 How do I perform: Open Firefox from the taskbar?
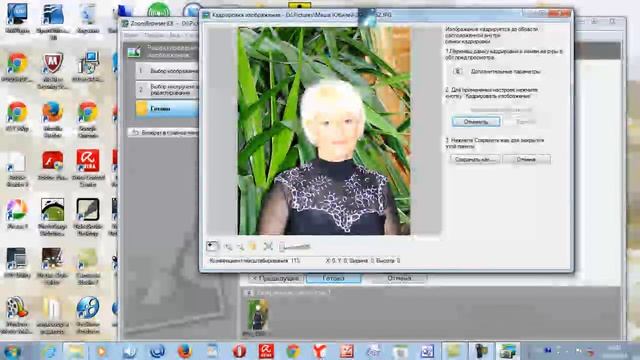click(x=184, y=351)
